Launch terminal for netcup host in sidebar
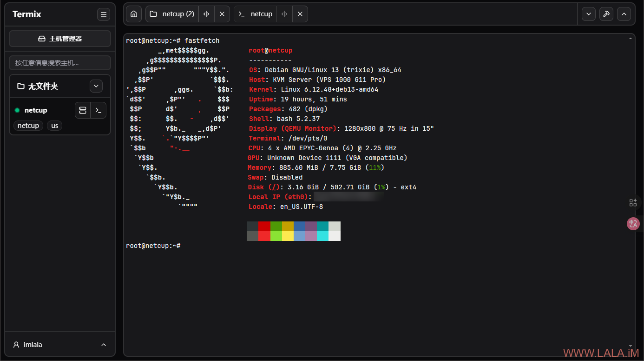Viewport: 644px width, 361px height. pyautogui.click(x=98, y=110)
